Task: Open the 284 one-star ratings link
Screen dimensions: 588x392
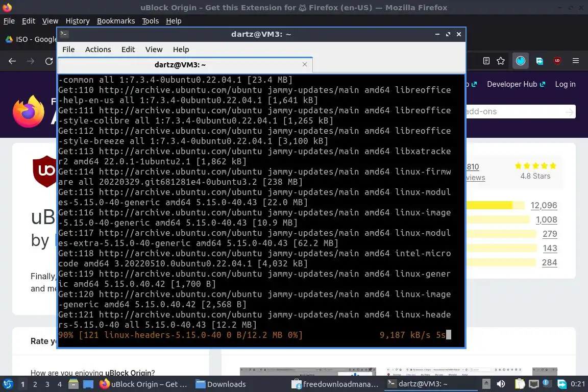Action: point(549,262)
